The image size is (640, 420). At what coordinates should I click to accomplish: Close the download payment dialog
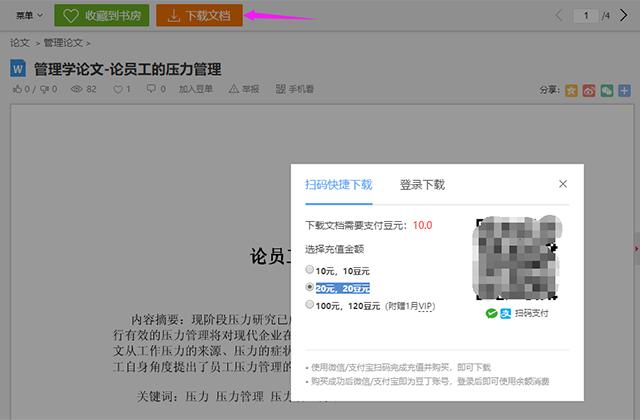point(563,184)
